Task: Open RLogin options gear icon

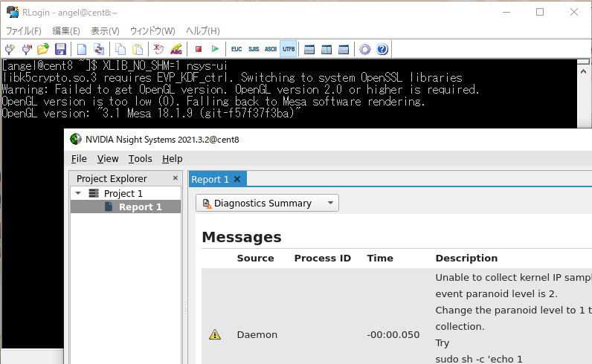Action: 364,50
